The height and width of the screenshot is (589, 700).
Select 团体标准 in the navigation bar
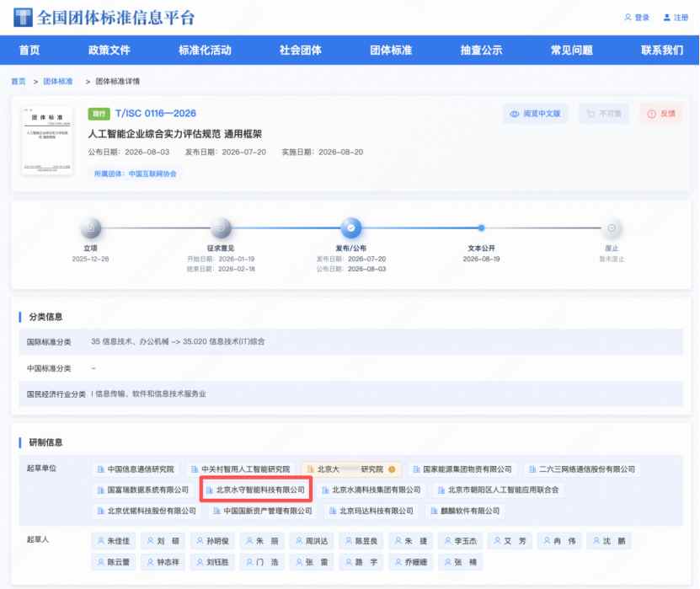[x=391, y=50]
